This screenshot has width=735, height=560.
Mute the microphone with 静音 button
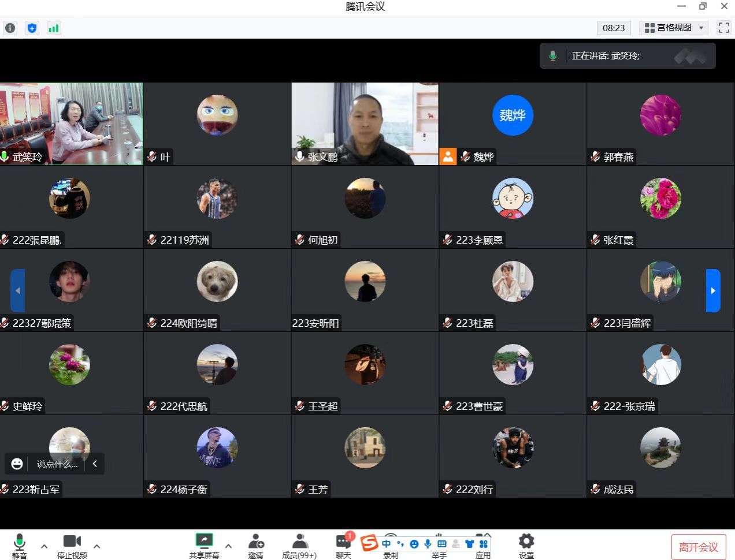[x=19, y=546]
